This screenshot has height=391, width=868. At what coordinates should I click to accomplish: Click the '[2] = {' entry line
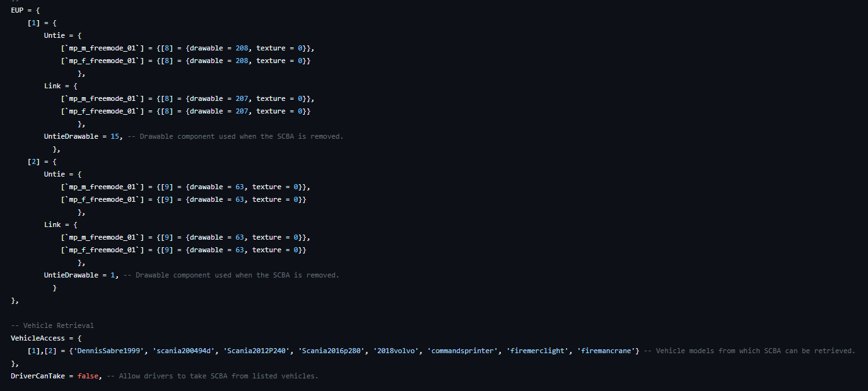[x=42, y=161]
